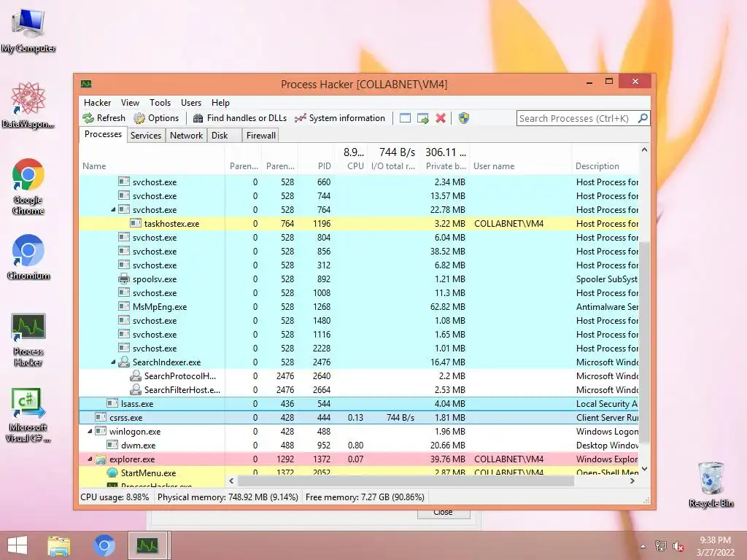Collapse the winlogon.exe tree node
747x560 pixels.
90,432
